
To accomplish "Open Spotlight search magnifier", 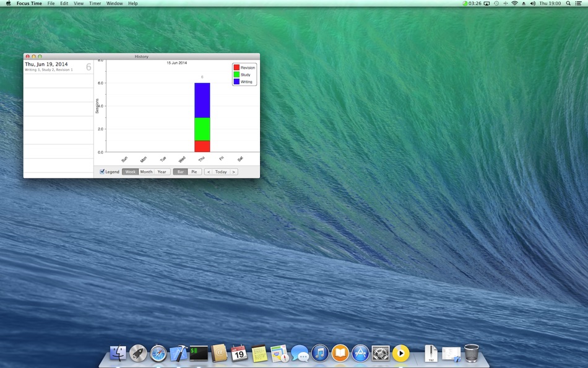I will (568, 3).
